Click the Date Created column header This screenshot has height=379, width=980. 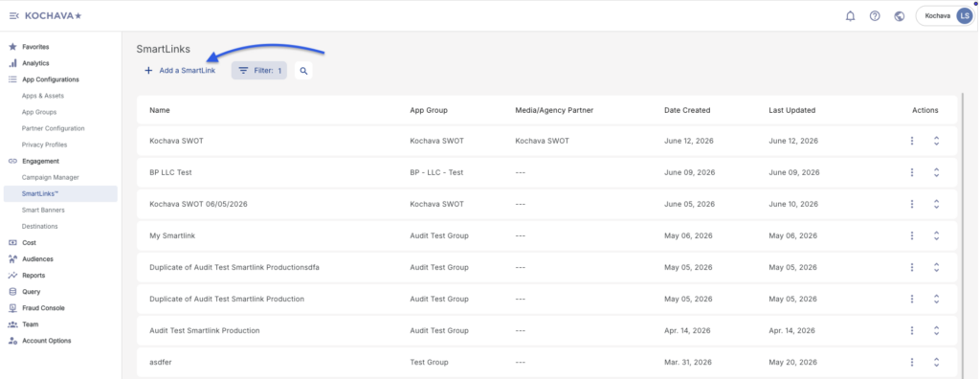(x=687, y=110)
